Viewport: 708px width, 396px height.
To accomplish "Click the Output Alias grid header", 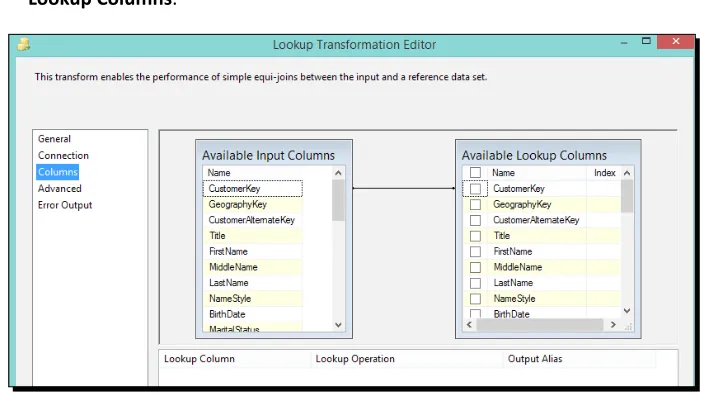I will tap(535, 359).
